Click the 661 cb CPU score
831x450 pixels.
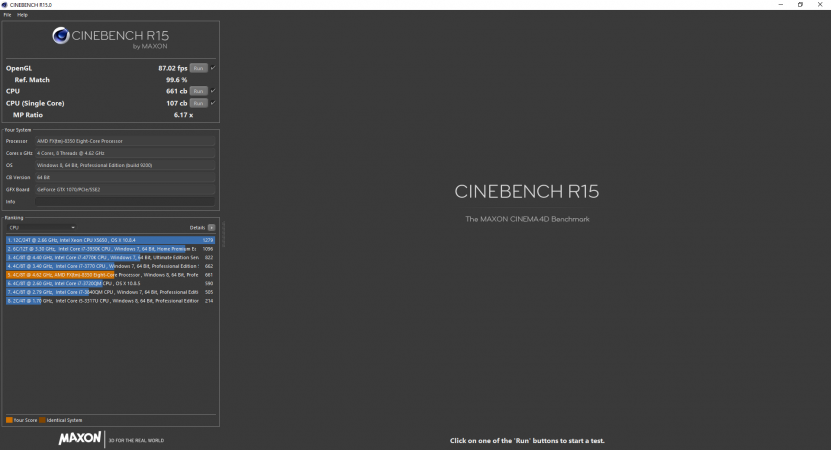[x=176, y=91]
